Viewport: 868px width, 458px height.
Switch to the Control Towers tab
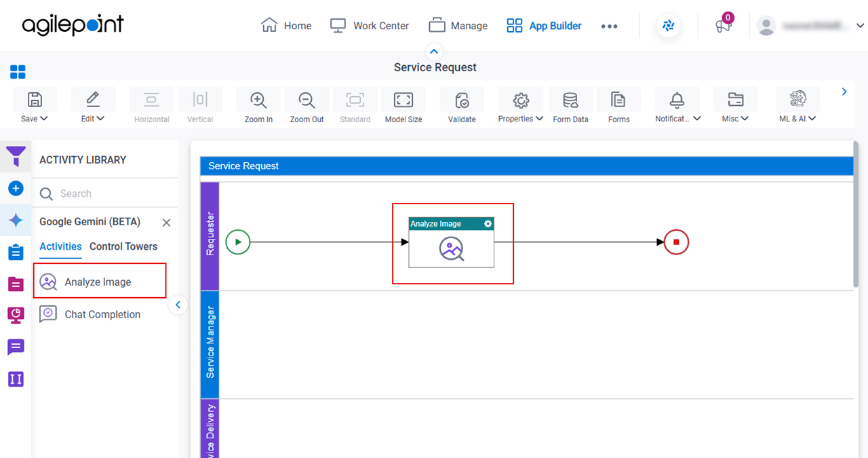coord(123,246)
